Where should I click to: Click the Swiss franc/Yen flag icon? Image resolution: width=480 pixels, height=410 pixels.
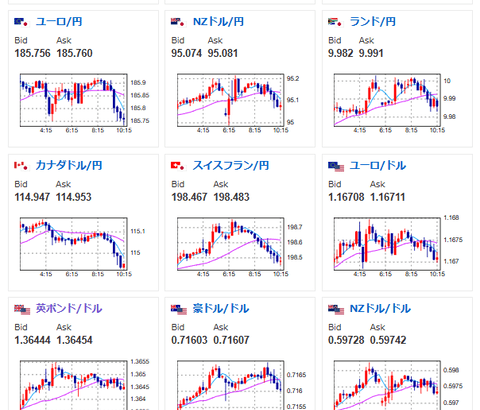(178, 165)
